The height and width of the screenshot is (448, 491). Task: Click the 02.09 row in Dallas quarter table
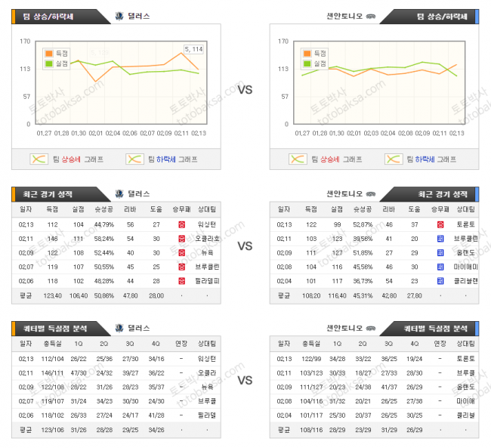[x=113, y=387]
